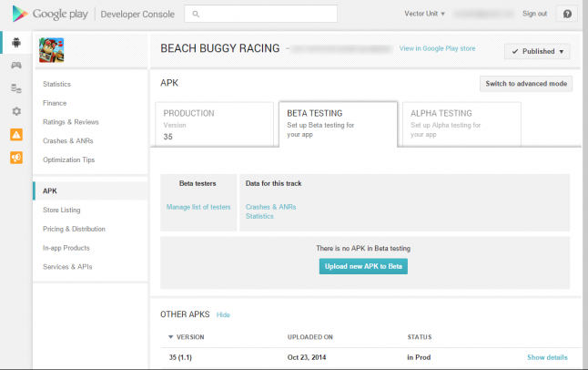Switch to the Production tab
Viewport: 588px width, 370px height.
(214, 124)
